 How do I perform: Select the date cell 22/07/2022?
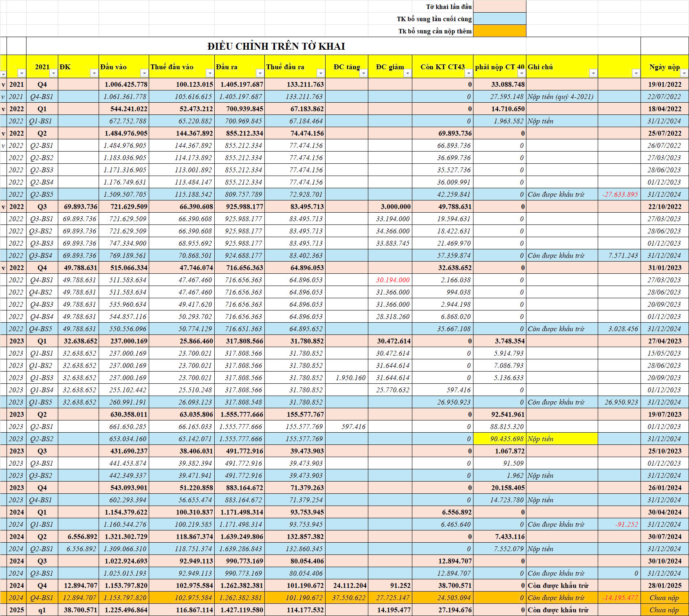665,97
